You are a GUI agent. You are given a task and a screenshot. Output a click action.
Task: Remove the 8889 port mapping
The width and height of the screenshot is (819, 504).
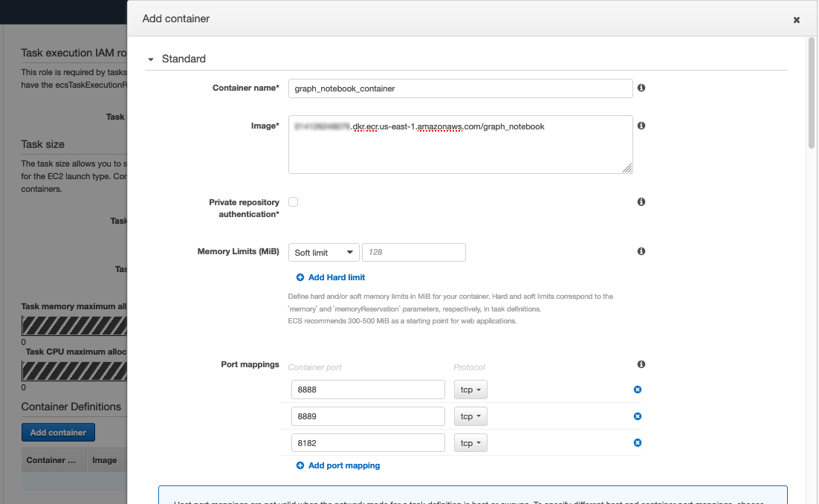(638, 416)
